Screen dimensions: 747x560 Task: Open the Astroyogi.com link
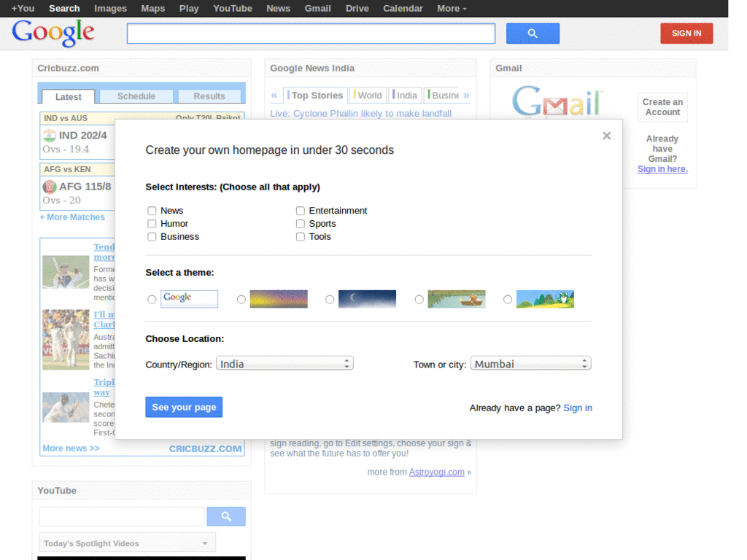tap(436, 472)
